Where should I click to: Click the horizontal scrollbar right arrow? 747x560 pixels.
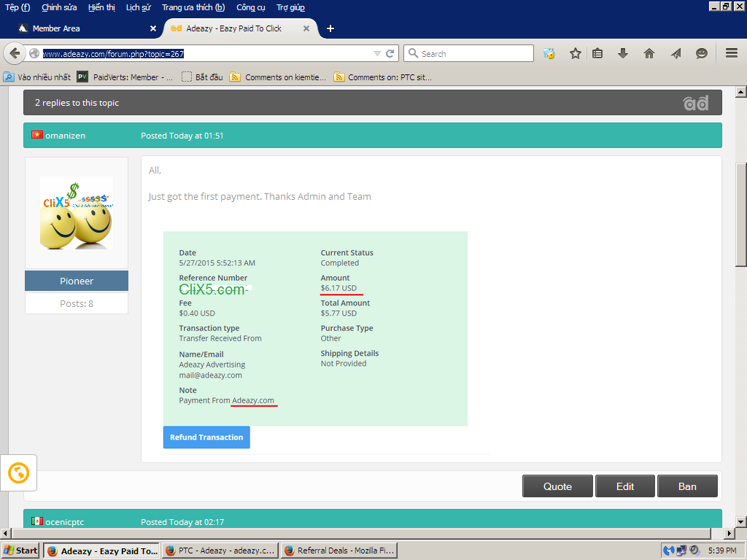point(729,533)
